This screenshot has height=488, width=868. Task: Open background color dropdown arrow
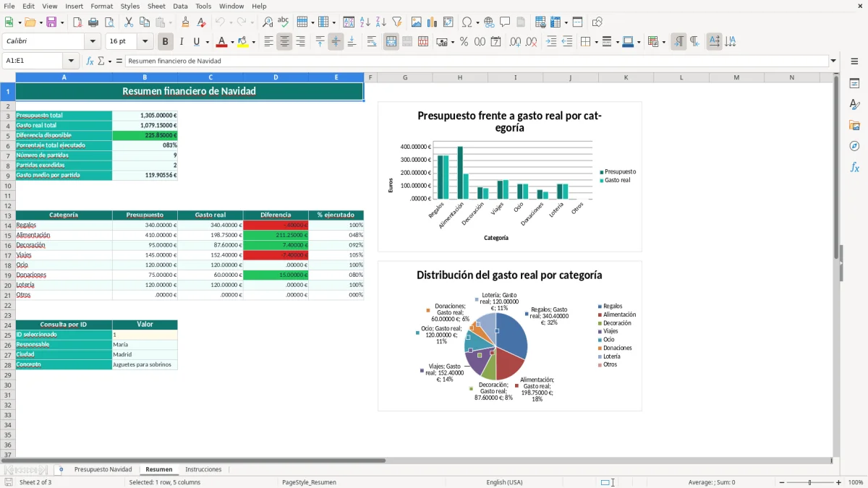tap(253, 42)
